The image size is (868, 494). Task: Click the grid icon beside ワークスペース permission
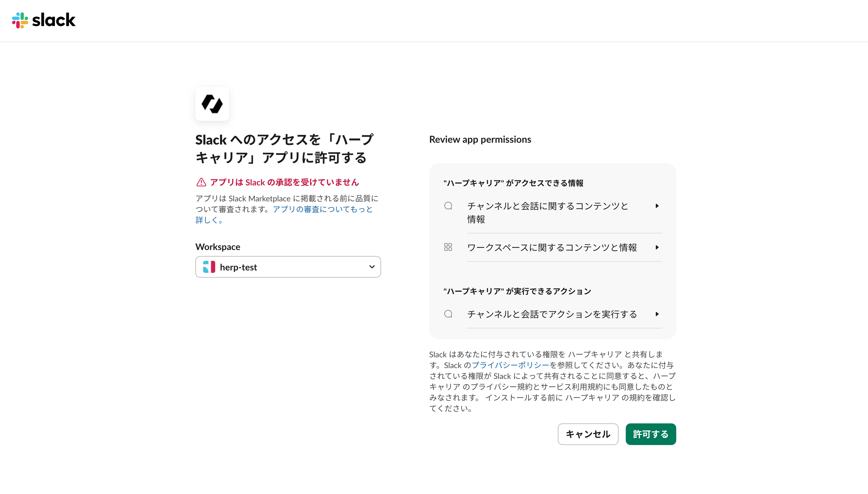pos(448,247)
